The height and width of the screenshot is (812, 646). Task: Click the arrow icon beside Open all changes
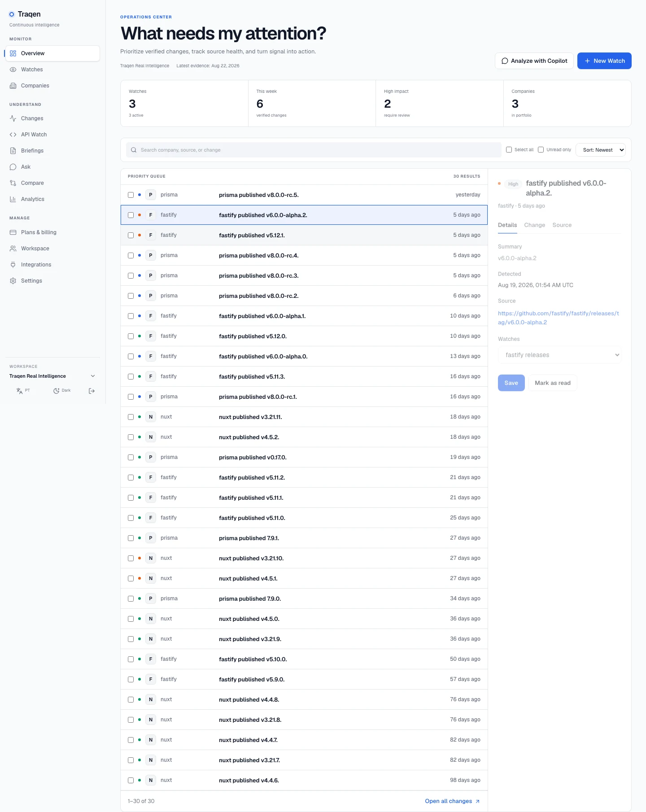click(x=477, y=801)
